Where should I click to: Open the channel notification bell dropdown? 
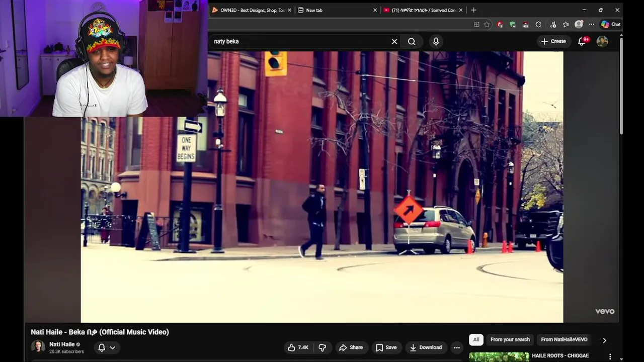(x=107, y=347)
